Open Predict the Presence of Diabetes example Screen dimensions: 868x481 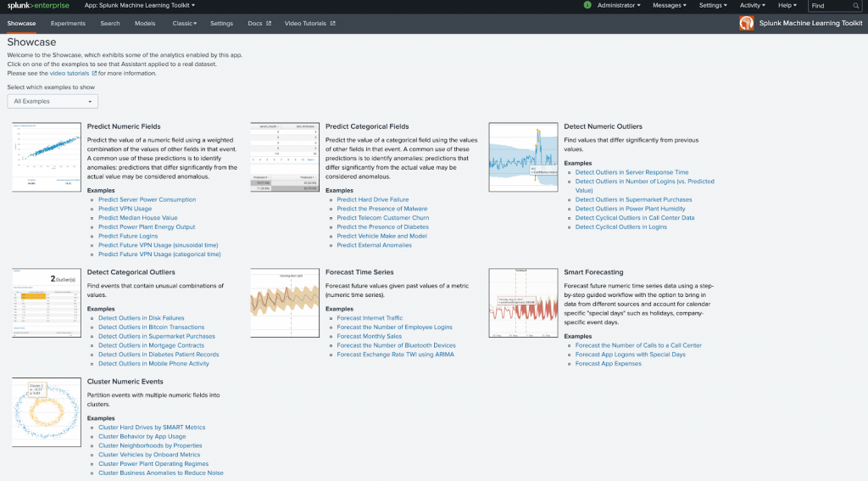tap(382, 227)
